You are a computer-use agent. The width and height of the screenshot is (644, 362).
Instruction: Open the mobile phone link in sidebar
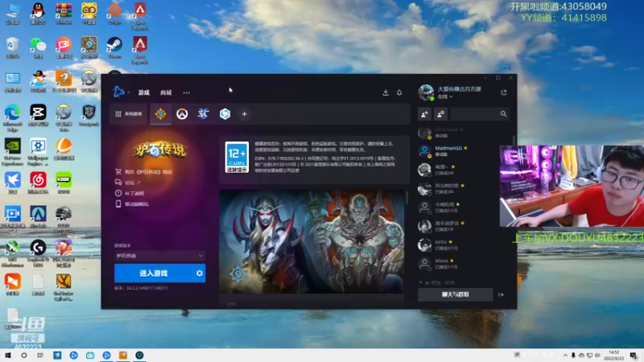tap(132, 204)
